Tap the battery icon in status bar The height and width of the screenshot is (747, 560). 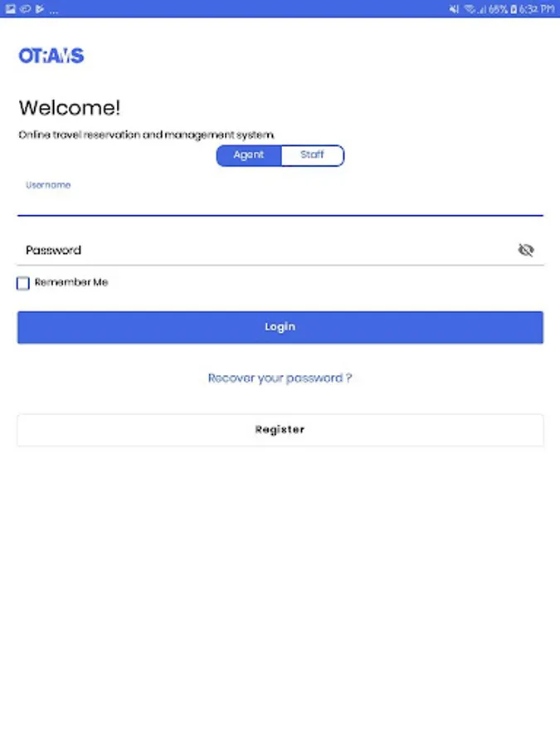tap(514, 9)
